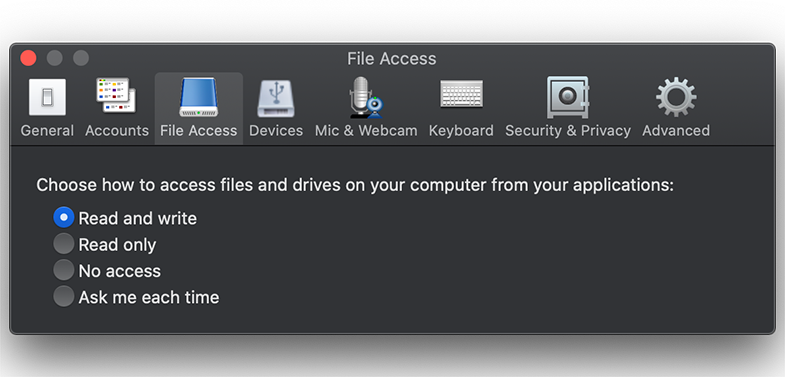Go to the Devices tab label

pos(276,131)
